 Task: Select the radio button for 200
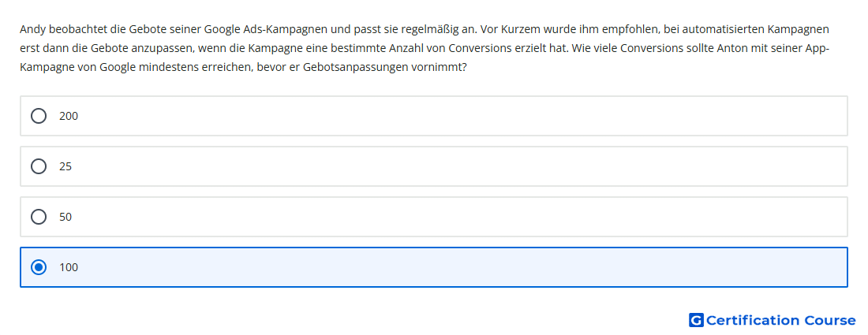tap(39, 116)
